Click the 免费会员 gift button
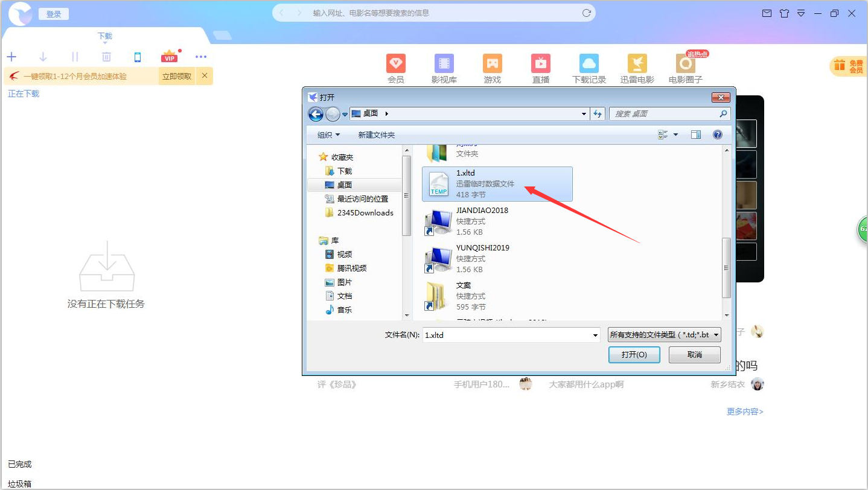 pyautogui.click(x=849, y=66)
